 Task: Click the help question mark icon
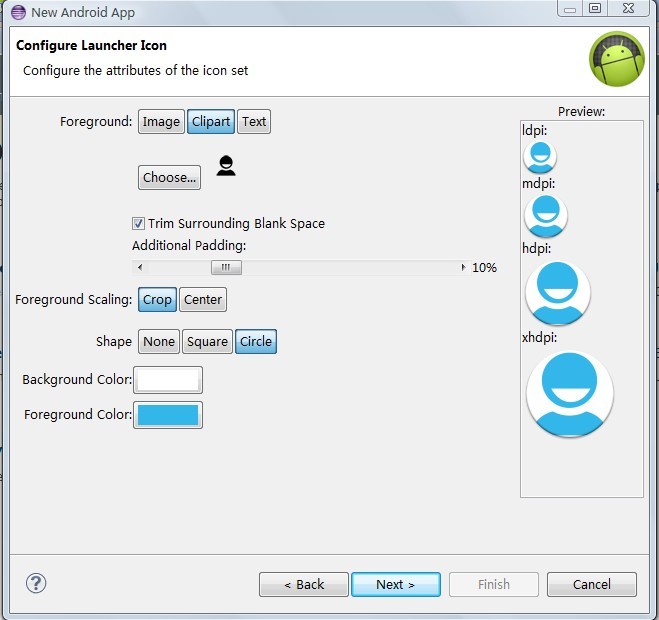point(36,583)
